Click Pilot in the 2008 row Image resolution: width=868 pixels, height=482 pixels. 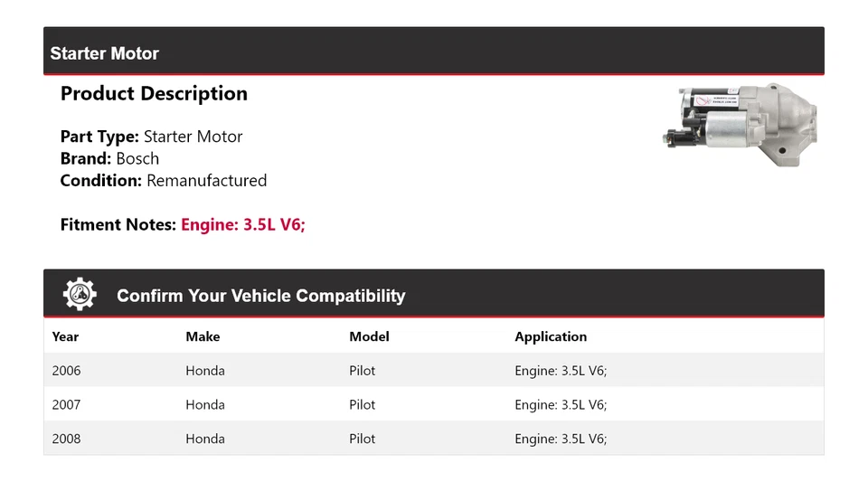click(x=362, y=439)
